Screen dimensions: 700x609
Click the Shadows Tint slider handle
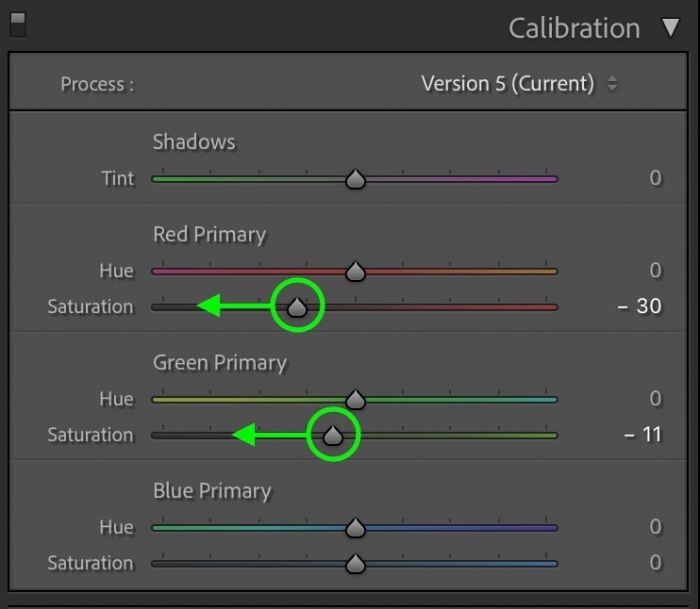(x=356, y=179)
